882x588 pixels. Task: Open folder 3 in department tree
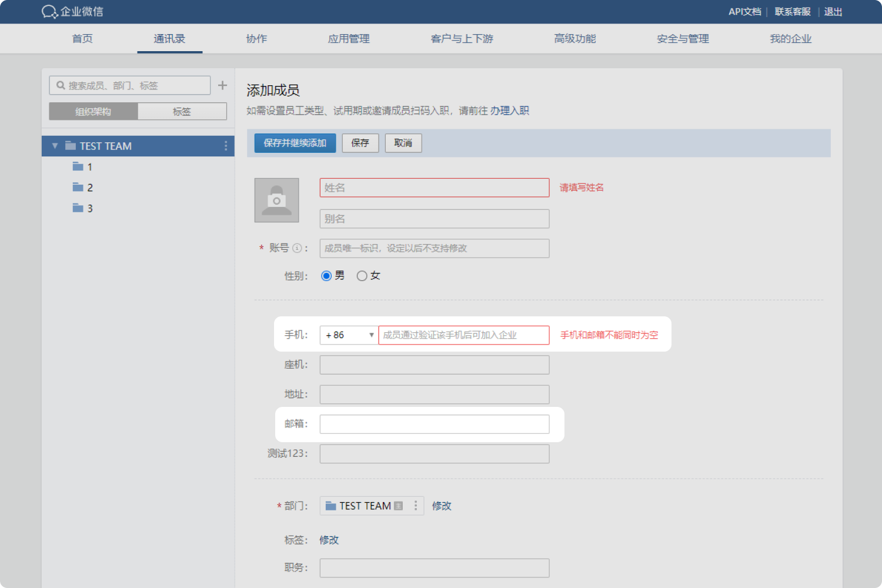coord(83,208)
